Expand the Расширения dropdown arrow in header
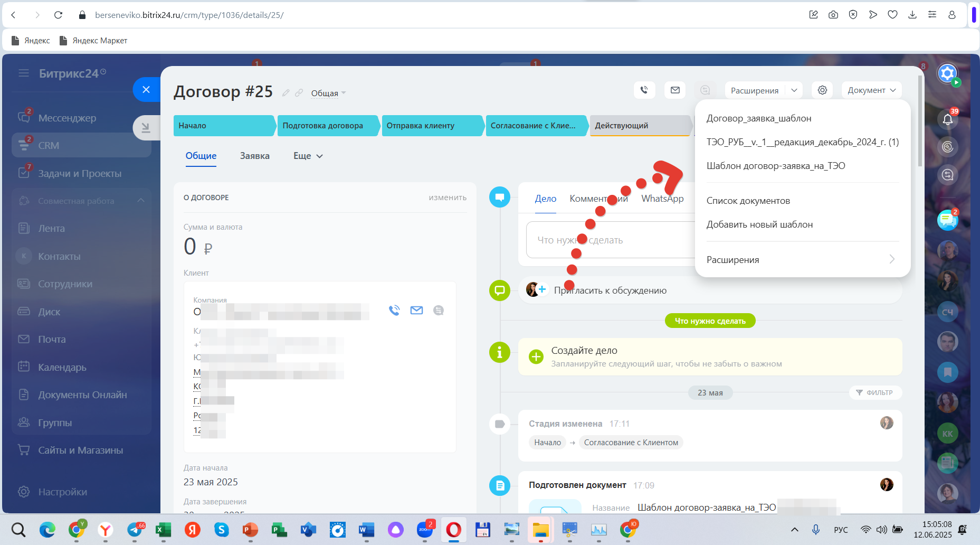Image resolution: width=980 pixels, height=545 pixels. [x=794, y=90]
